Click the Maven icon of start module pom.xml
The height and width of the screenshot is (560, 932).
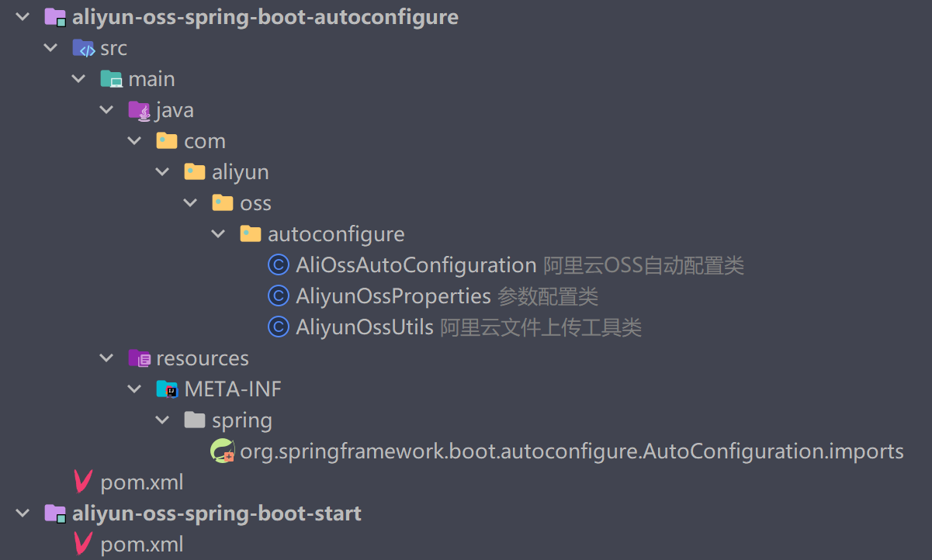click(x=82, y=544)
